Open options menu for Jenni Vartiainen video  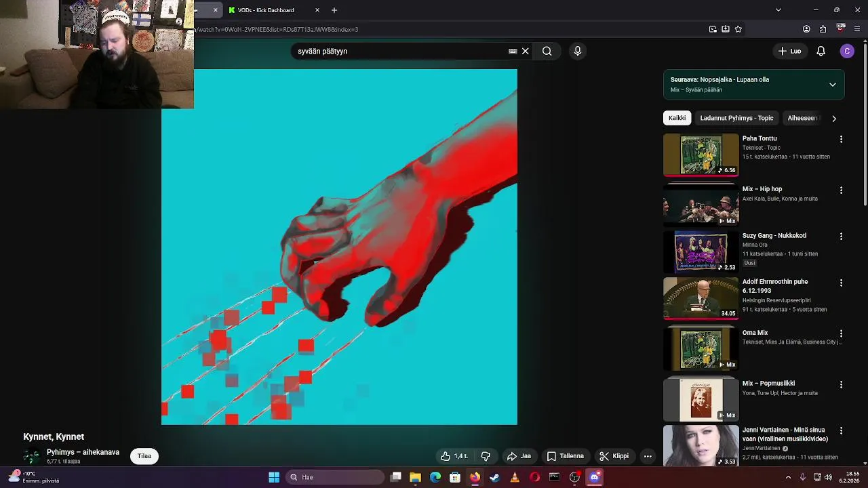(x=841, y=430)
